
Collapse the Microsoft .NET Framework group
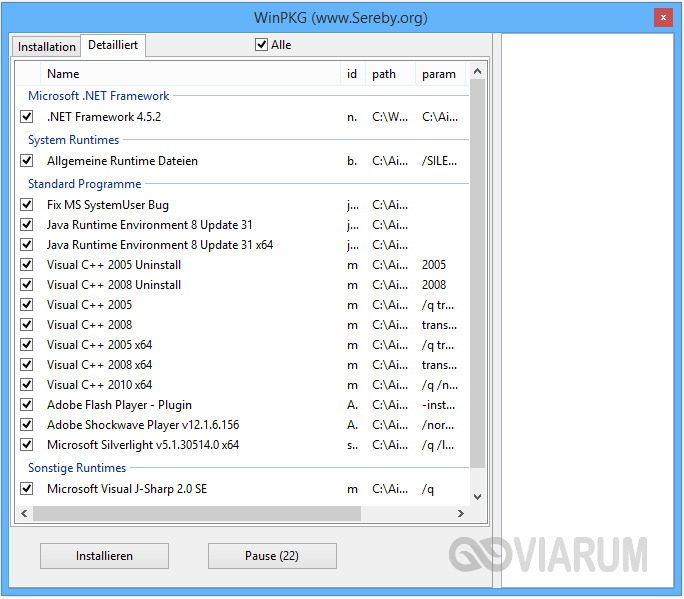(x=99, y=96)
